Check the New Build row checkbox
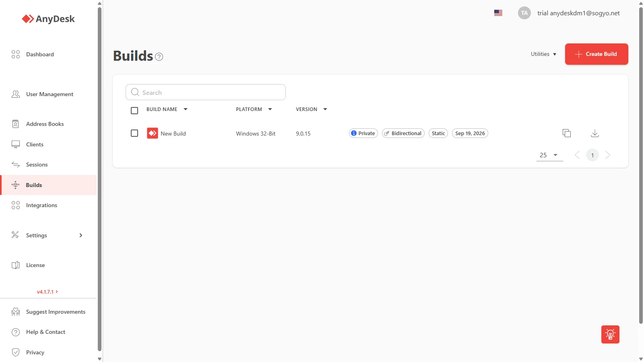Screen dimensions: 644x362 pyautogui.click(x=134, y=133)
